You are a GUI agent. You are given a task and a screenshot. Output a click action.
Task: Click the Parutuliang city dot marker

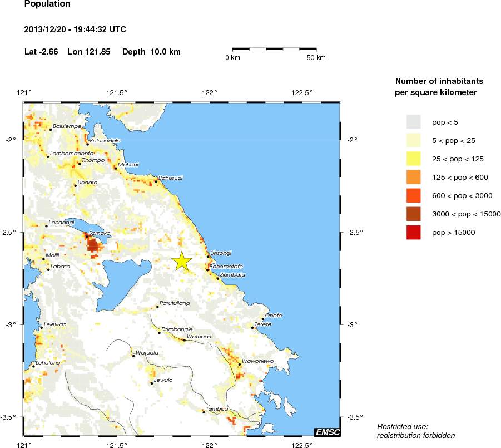[157, 307]
